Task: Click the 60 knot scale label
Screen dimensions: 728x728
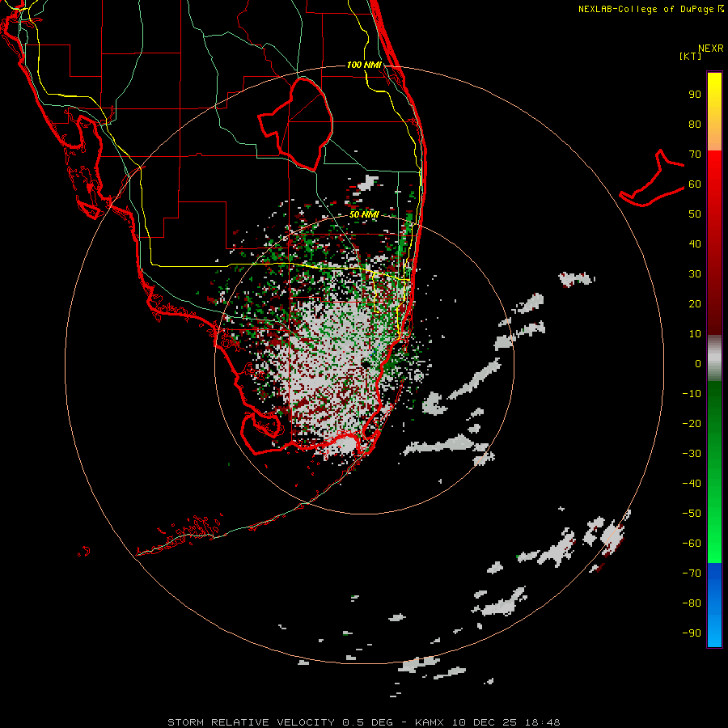Action: (x=695, y=184)
